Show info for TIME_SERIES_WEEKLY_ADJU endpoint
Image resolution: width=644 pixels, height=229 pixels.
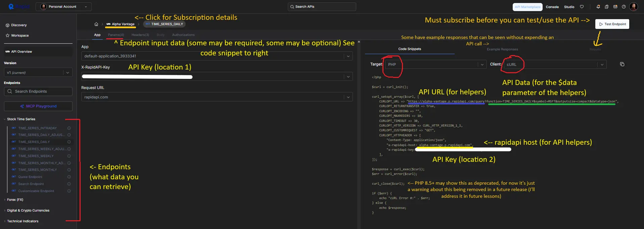click(x=69, y=149)
